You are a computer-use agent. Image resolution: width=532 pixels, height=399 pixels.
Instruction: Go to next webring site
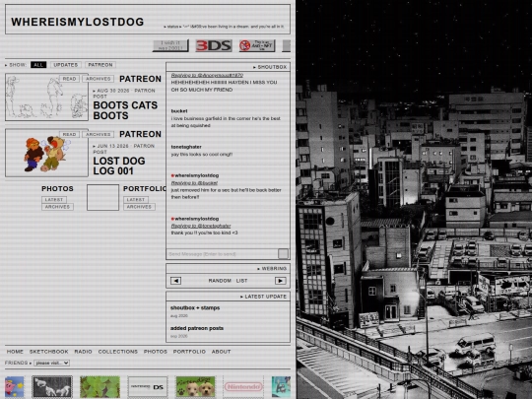click(x=280, y=281)
